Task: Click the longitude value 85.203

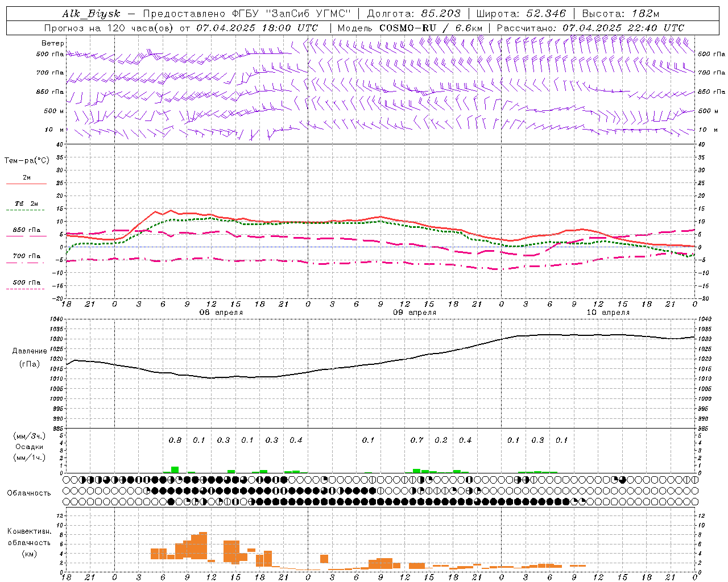Action: coord(440,14)
